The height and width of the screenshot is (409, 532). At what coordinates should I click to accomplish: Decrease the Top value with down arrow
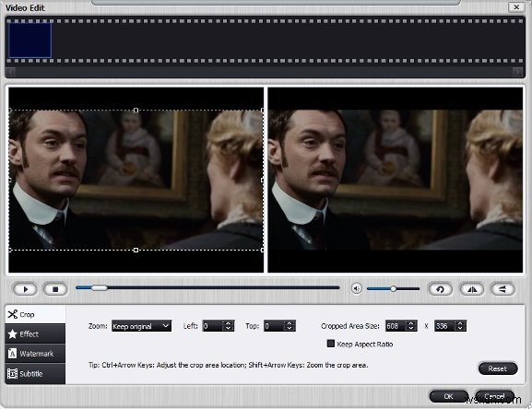(290, 329)
